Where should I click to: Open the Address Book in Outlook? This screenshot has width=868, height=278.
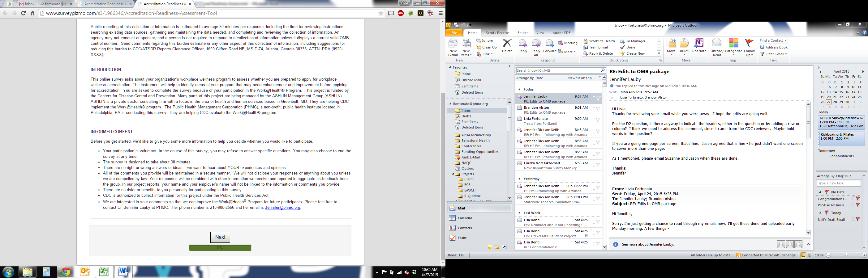tap(773, 47)
